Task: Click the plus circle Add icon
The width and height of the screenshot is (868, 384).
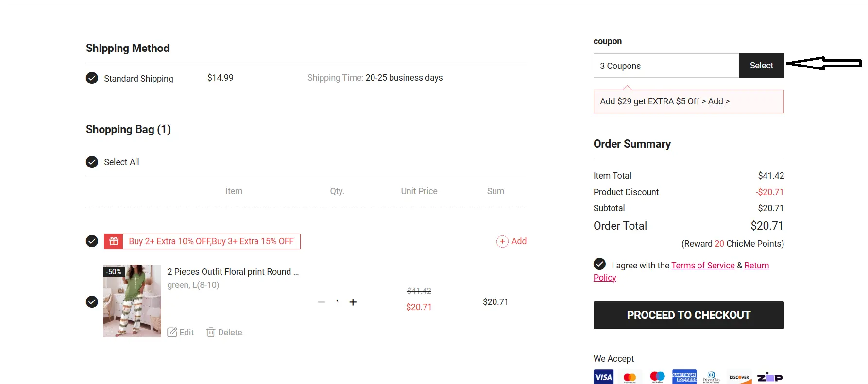Action: [x=502, y=241]
